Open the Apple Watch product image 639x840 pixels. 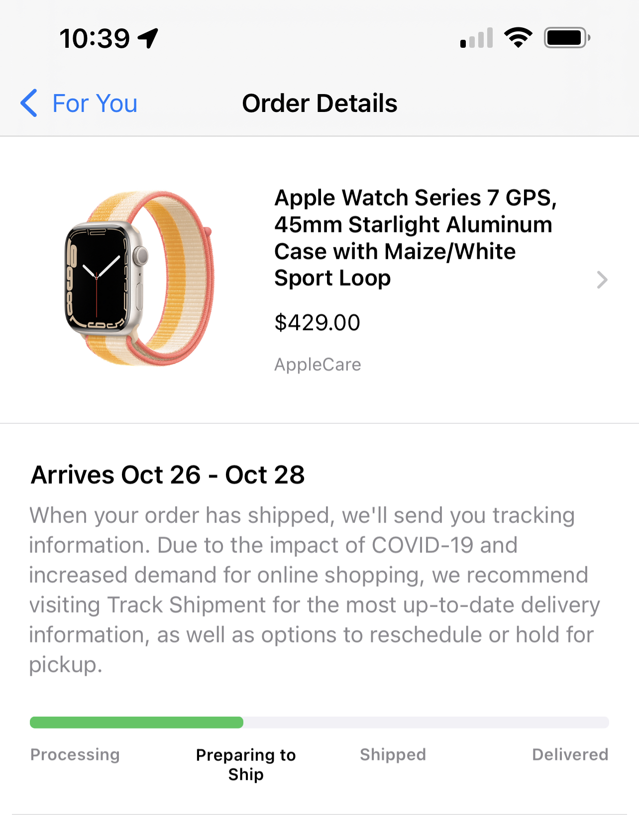tap(139, 279)
